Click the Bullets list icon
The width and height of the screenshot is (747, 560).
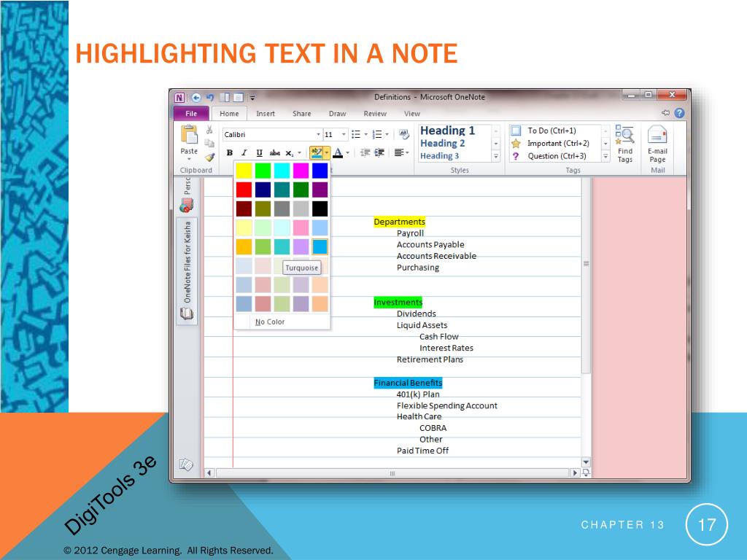356,134
